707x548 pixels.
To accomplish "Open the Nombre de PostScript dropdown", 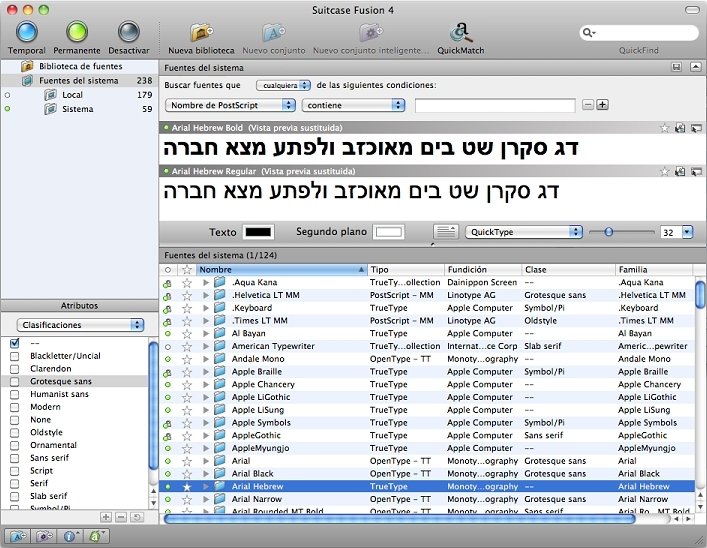I will coord(230,105).
